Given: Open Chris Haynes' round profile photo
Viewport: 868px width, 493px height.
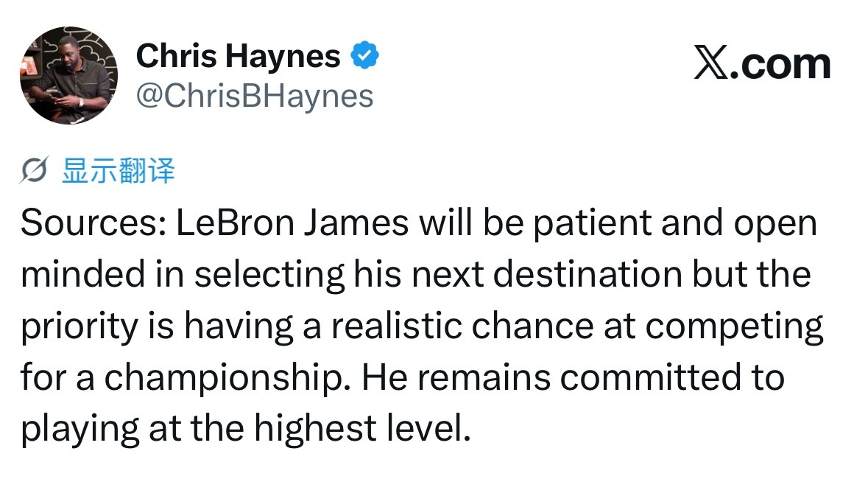Looking at the screenshot, I should pyautogui.click(x=68, y=75).
